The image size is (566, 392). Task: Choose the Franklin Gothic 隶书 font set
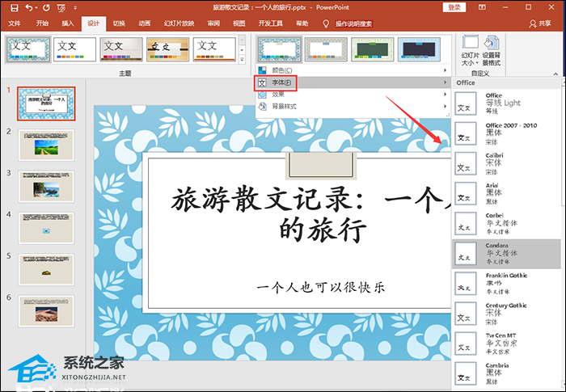(506, 284)
